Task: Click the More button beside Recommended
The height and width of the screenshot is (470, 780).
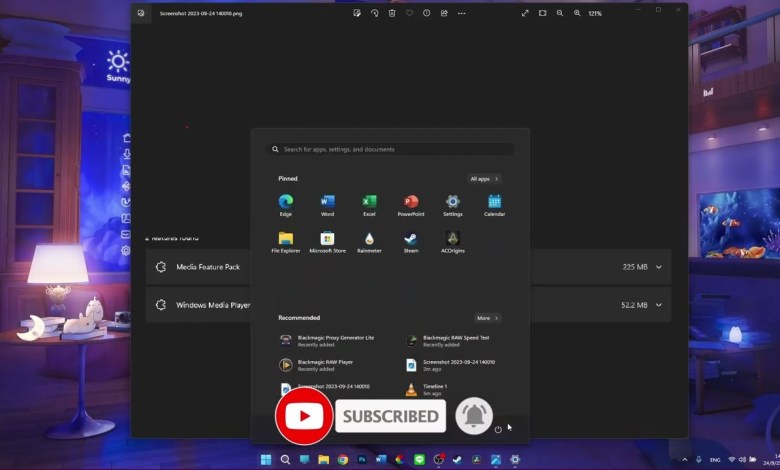Action: 486,318
